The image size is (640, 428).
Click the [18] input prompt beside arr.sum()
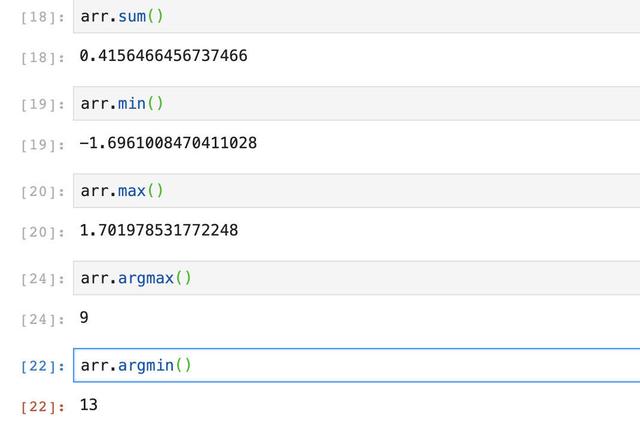[42, 17]
